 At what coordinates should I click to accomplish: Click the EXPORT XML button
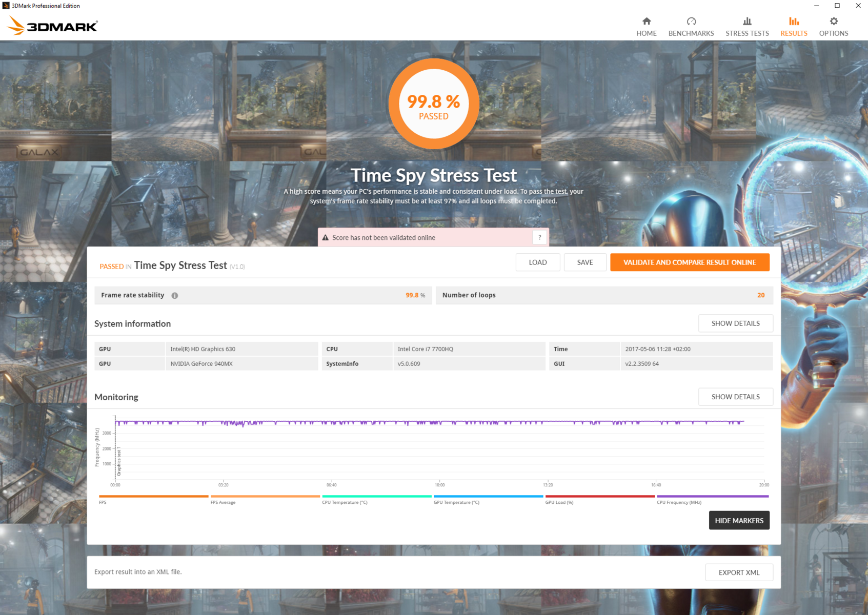[x=739, y=572]
